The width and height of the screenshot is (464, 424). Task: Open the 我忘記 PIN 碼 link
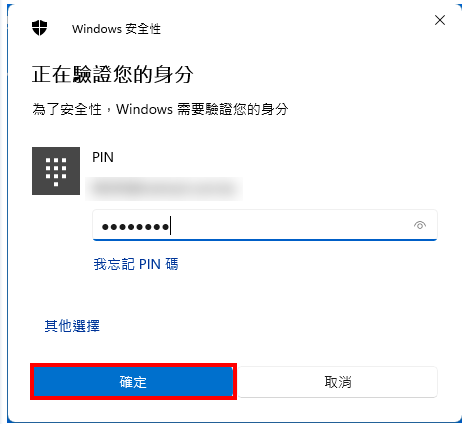136,264
